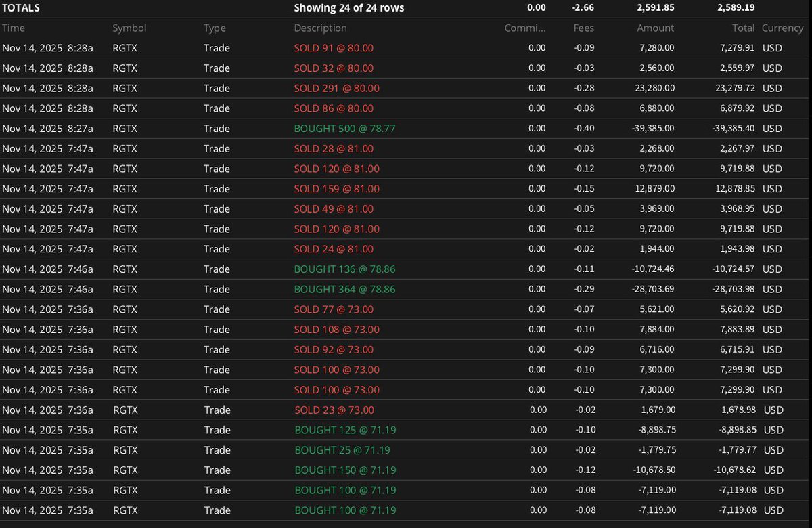
Task: Sort by the Fees column header
Action: (x=584, y=28)
